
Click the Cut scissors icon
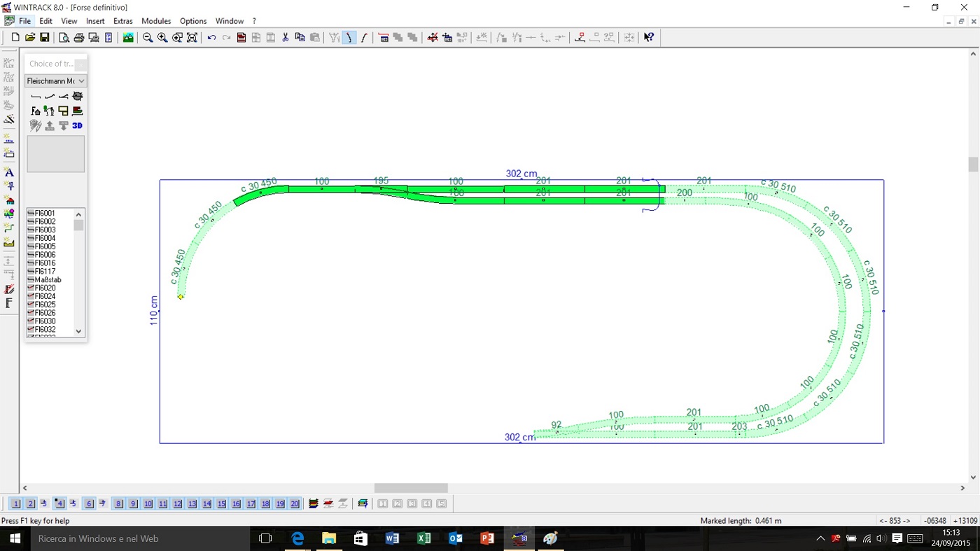tap(286, 38)
